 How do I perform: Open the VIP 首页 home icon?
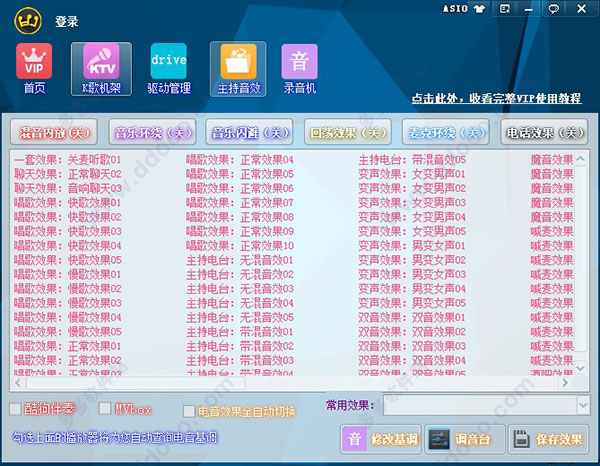pyautogui.click(x=34, y=68)
